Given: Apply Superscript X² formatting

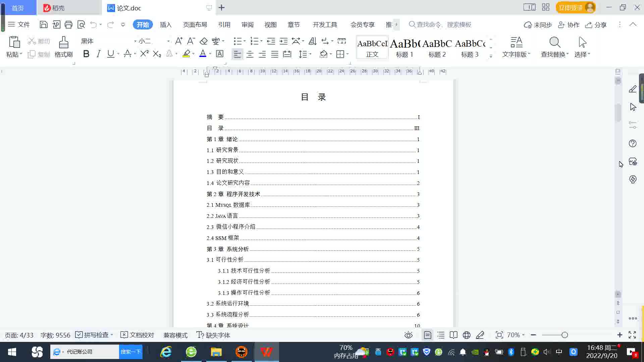Looking at the screenshot, I should click(144, 54).
